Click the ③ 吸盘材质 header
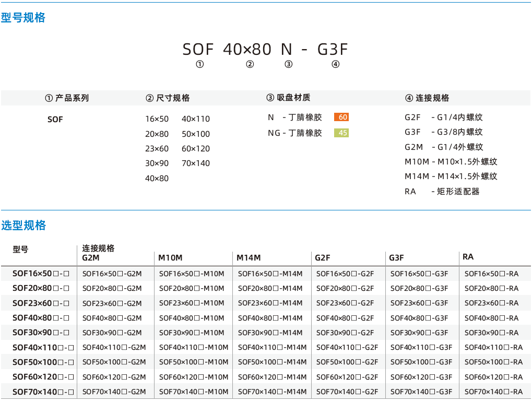The height and width of the screenshot is (402, 532). 288,98
